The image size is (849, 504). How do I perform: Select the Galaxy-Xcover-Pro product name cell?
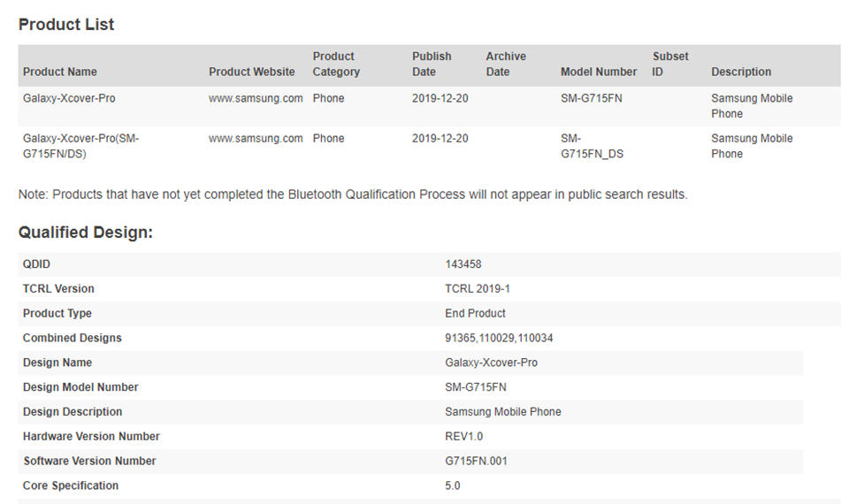69,98
